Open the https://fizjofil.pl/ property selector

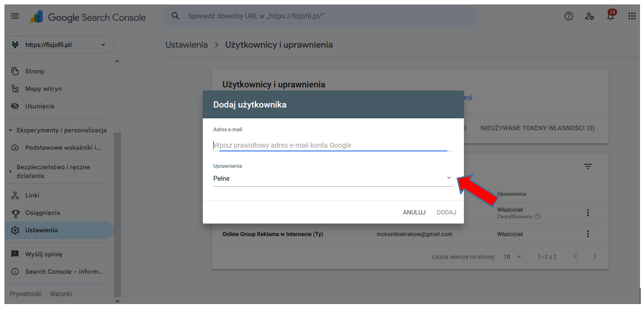pyautogui.click(x=59, y=45)
